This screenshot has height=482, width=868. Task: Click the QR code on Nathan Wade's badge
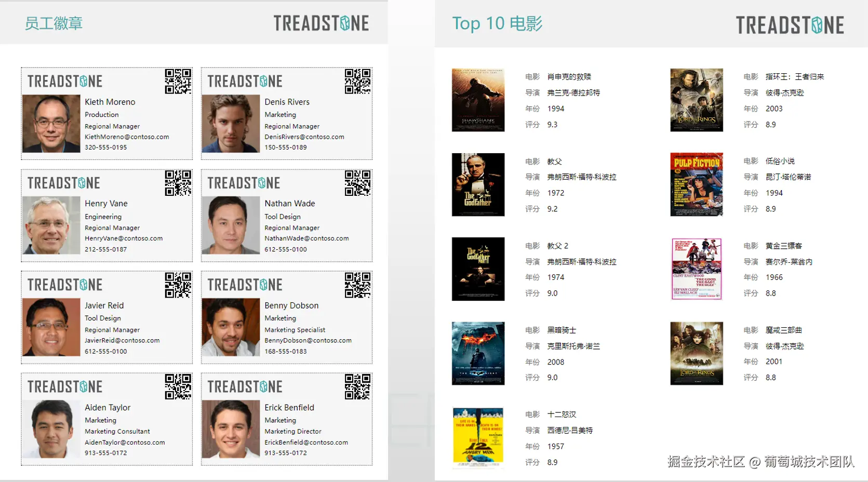pyautogui.click(x=358, y=183)
